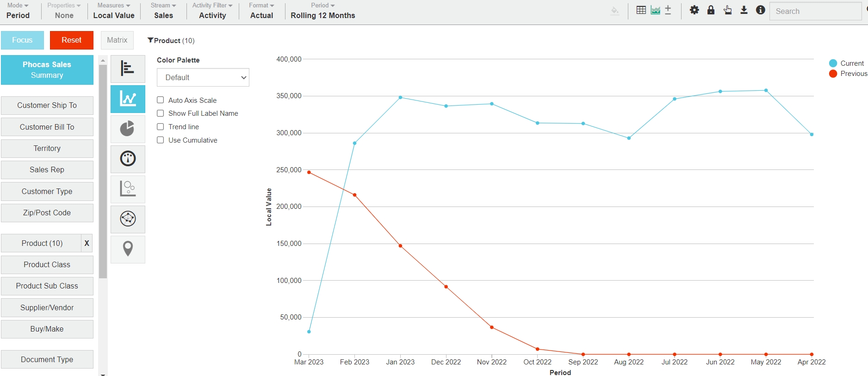Open the map pin chart view

click(128, 249)
